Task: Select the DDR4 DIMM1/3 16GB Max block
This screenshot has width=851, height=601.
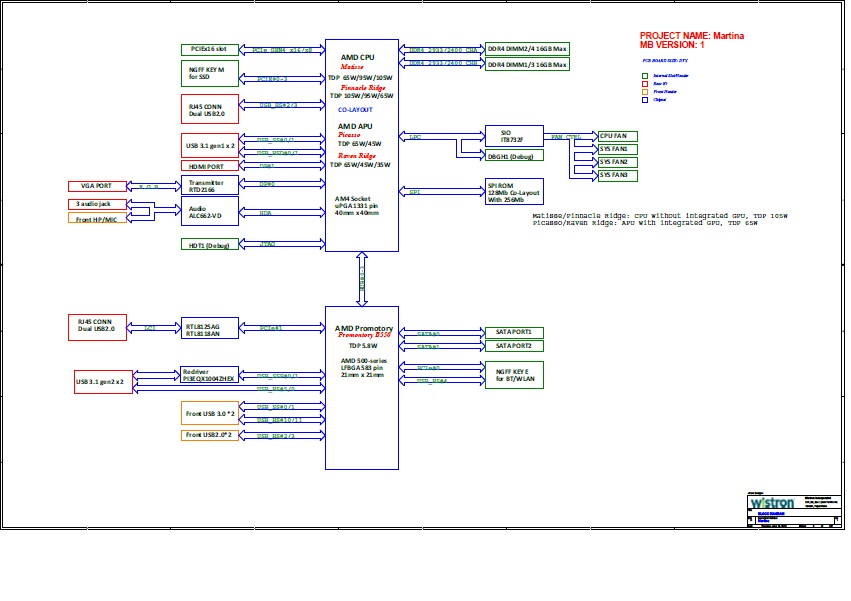Action: click(x=527, y=65)
